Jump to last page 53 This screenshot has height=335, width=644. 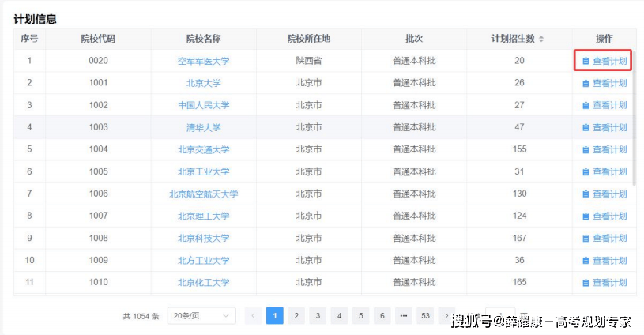425,316
